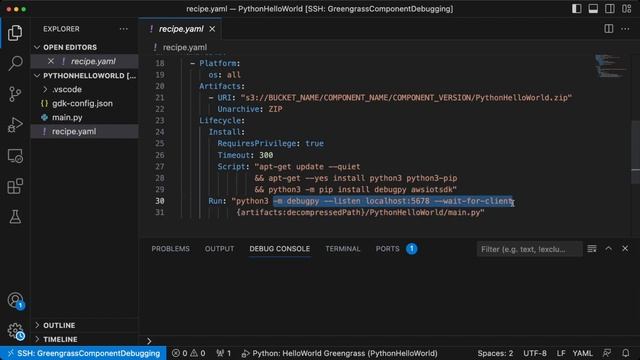Click SSH: GreengrassComponentDebugging remote indicator

(83, 353)
